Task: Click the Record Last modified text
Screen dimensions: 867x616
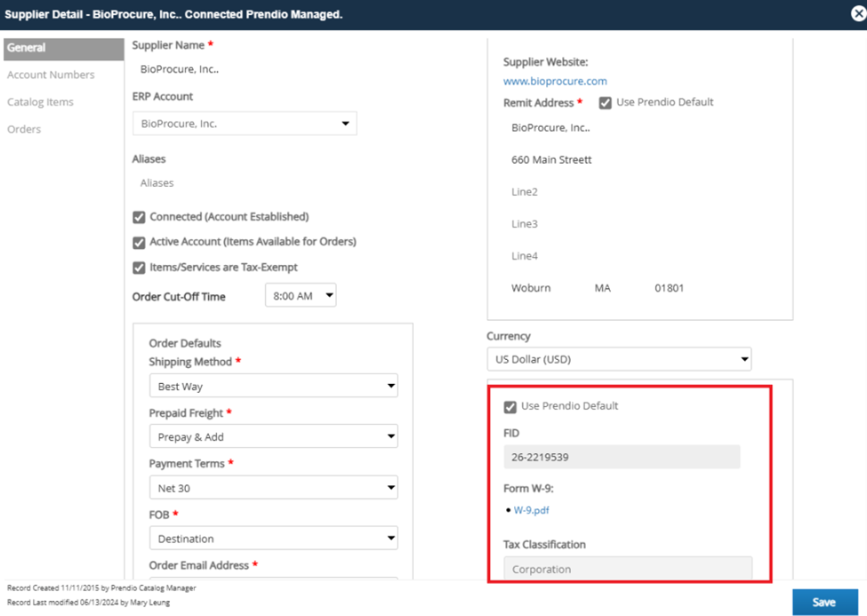Action: (x=88, y=602)
